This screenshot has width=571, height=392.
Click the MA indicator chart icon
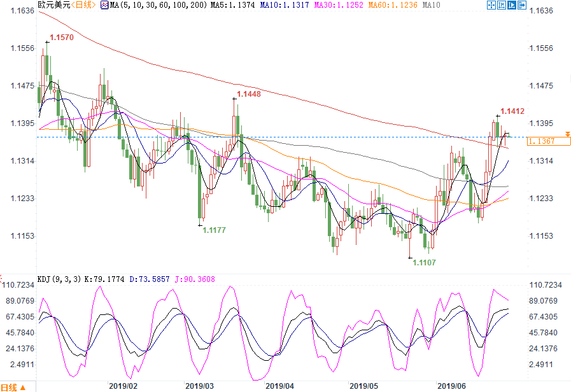point(105,5)
